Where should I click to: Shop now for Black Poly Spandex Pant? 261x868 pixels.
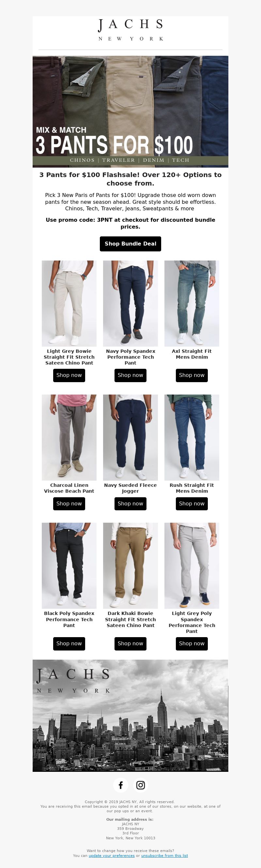(x=69, y=643)
